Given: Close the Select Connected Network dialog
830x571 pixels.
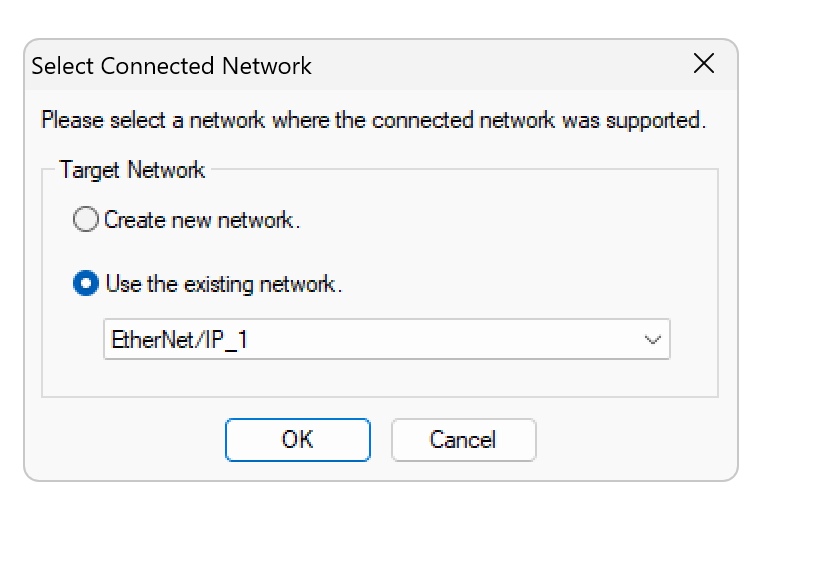Looking at the screenshot, I should [704, 65].
